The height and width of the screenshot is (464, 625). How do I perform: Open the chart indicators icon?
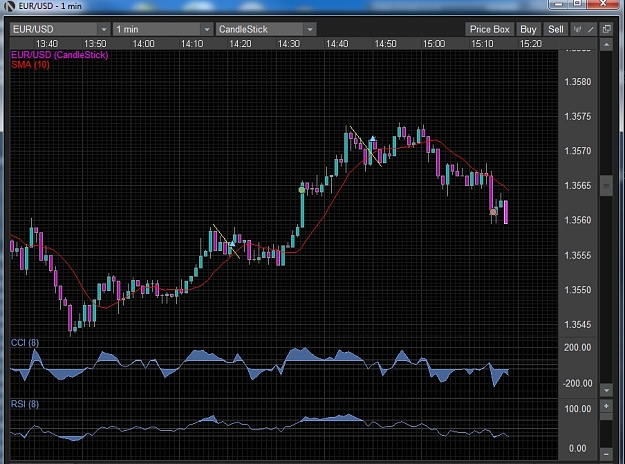(577, 29)
